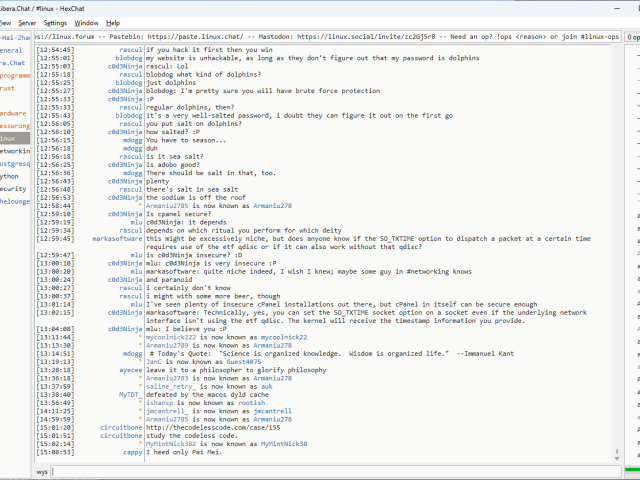Viewport: 640px width, 480px height.
Task: Click the ops count label above user list
Action: (x=634, y=50)
